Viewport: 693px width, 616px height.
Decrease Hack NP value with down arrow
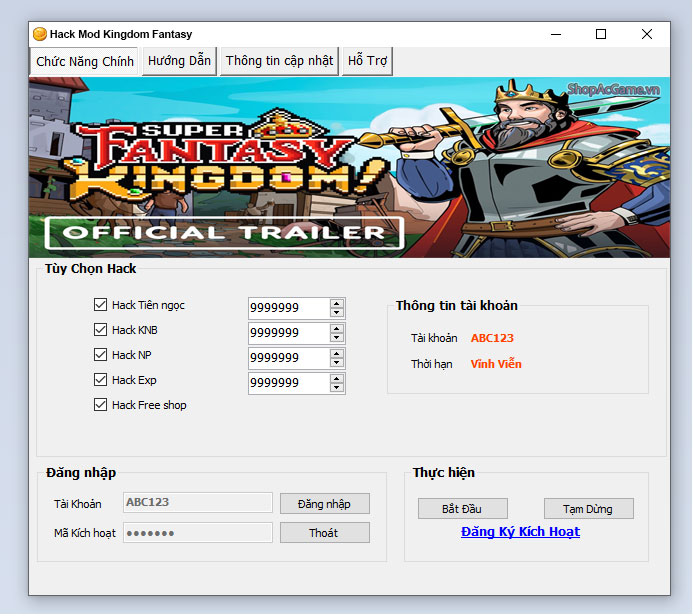coord(337,363)
